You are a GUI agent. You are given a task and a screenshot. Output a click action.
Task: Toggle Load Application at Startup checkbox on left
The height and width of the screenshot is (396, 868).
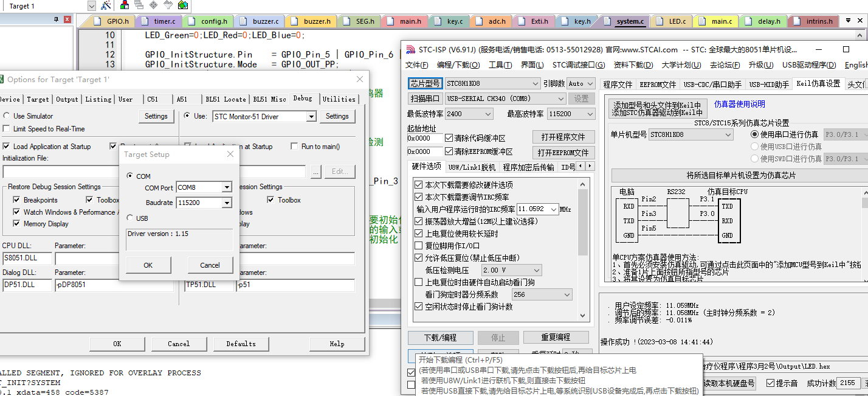[7, 147]
